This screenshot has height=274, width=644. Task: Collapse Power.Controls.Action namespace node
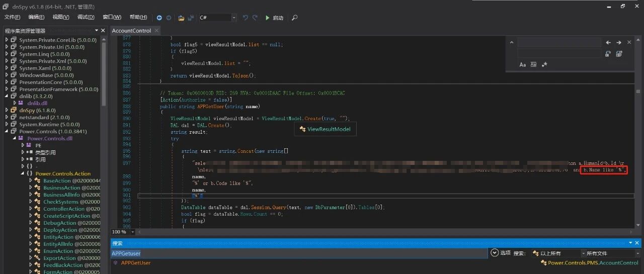pyautogui.click(x=22, y=173)
